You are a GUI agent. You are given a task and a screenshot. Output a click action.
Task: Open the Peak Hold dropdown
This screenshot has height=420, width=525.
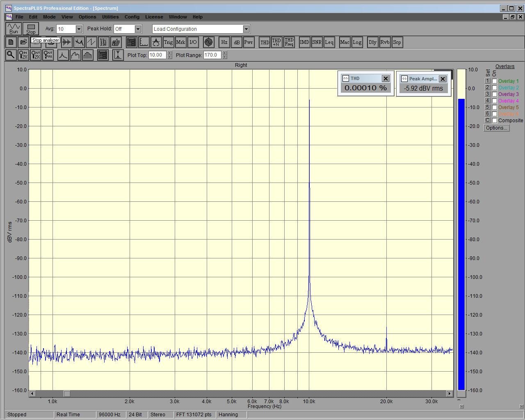138,29
